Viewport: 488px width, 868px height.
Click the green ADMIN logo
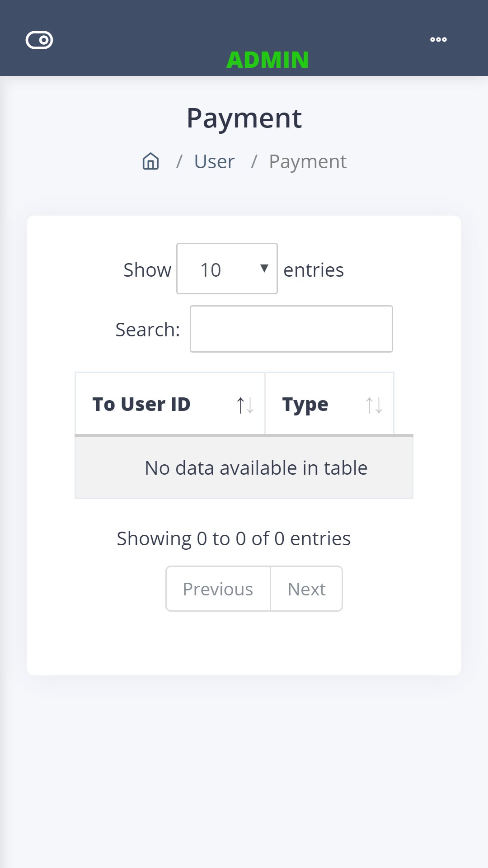(267, 60)
